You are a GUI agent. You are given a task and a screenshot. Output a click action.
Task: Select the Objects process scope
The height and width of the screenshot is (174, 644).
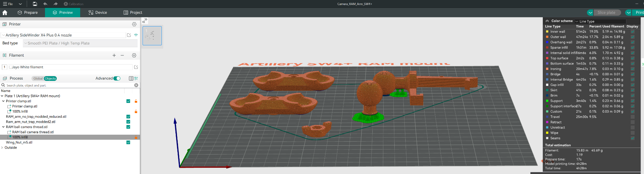pos(50,79)
